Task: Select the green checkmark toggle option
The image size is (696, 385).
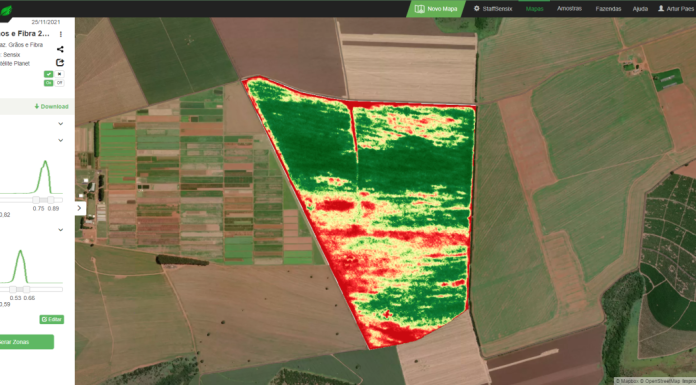Action: pos(48,74)
